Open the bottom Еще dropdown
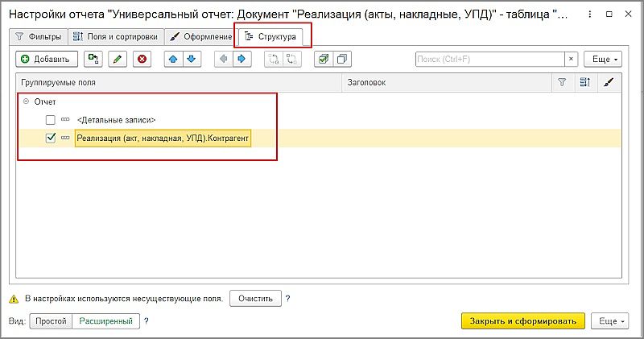Image resolution: width=644 pixels, height=339 pixels. coord(610,321)
